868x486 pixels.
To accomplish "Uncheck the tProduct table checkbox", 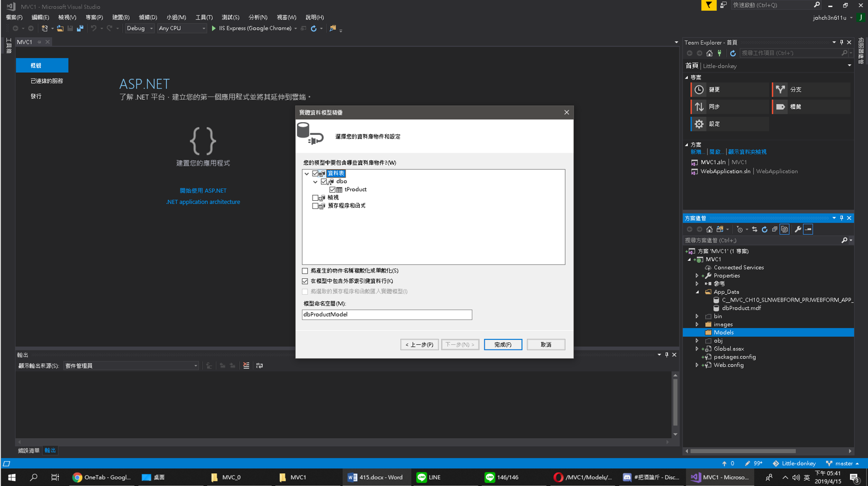I will pos(332,190).
